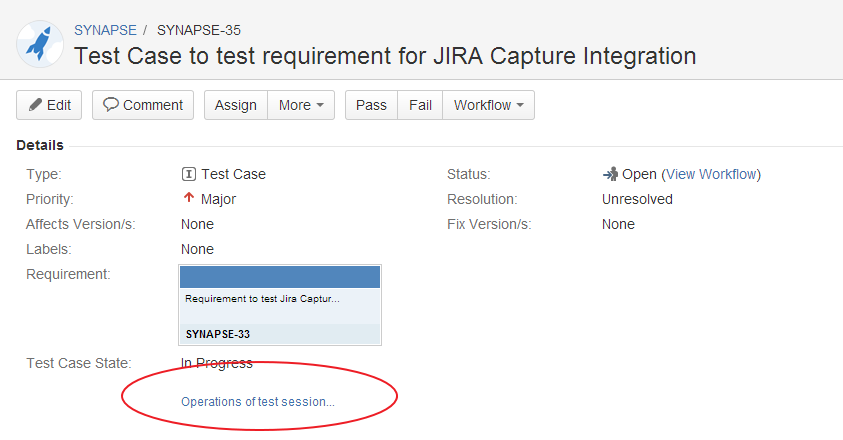Click the Affects Version/s label
The width and height of the screenshot is (843, 440).
[x=81, y=224]
